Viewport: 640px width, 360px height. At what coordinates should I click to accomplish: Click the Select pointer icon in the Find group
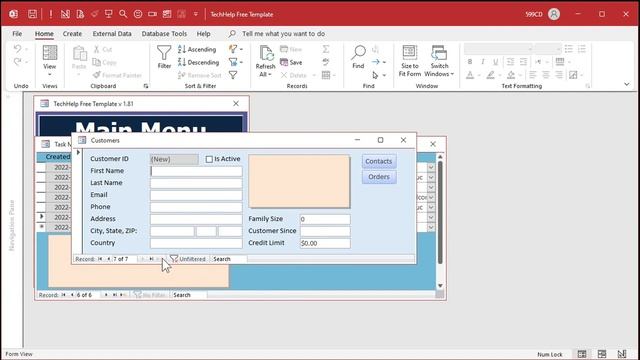click(375, 75)
